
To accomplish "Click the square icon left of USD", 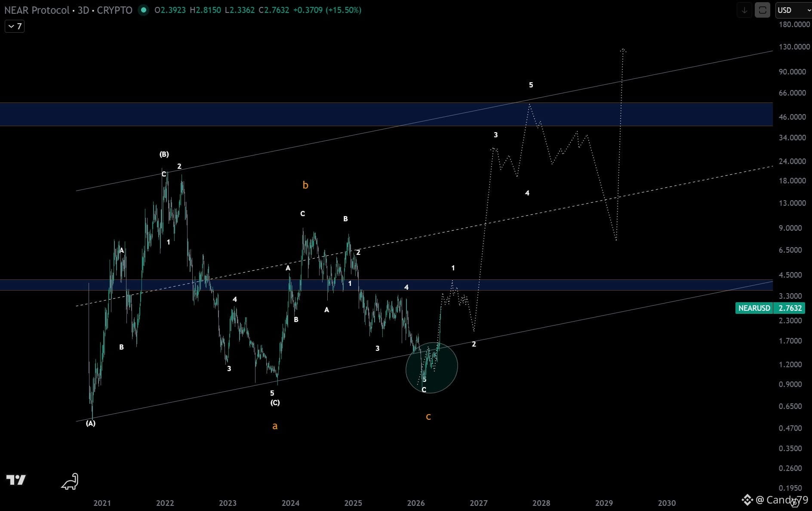I will point(763,10).
